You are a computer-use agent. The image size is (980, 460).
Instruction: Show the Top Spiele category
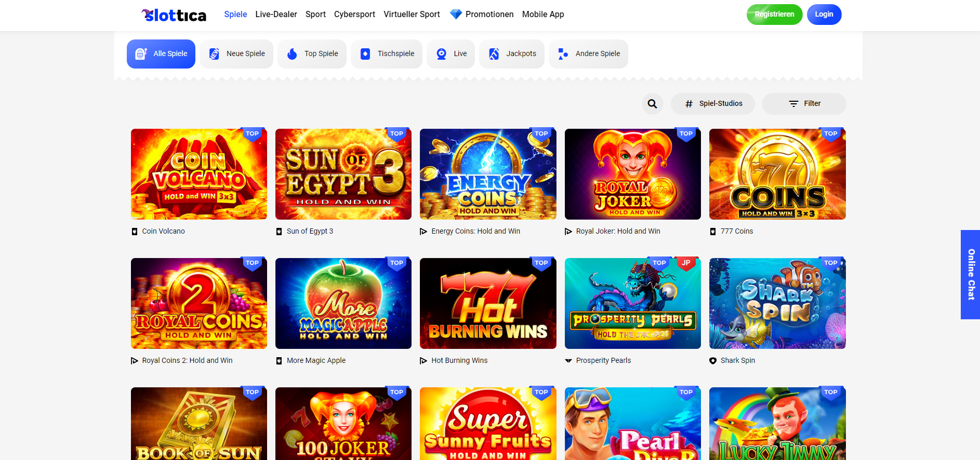312,54
